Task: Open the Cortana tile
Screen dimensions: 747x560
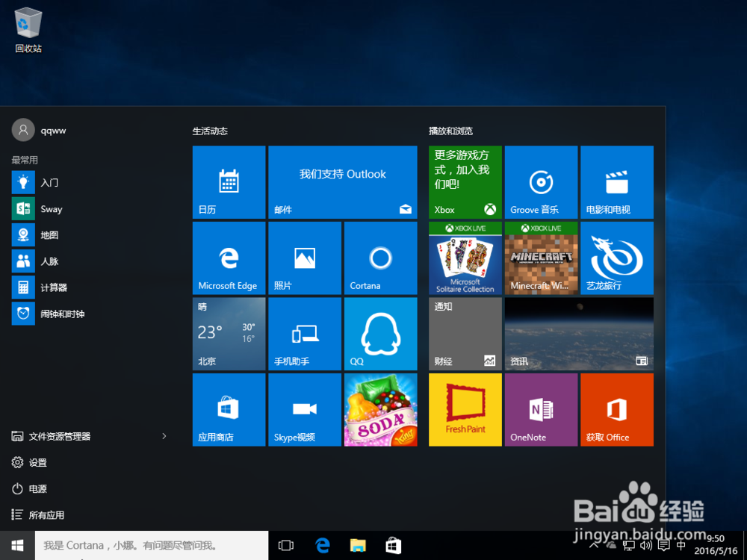Action: tap(381, 258)
